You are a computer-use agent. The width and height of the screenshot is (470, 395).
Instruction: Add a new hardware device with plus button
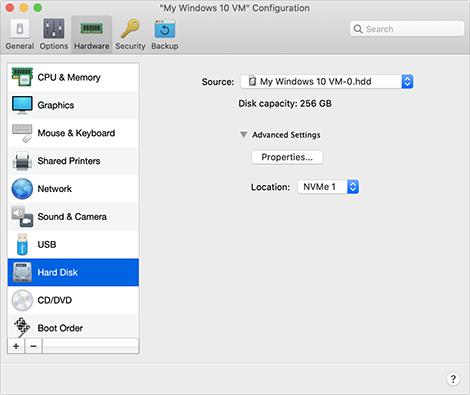coord(16,346)
